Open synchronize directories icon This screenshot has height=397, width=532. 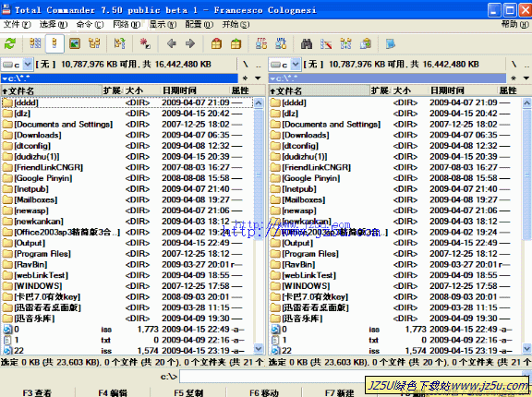coord(345,43)
